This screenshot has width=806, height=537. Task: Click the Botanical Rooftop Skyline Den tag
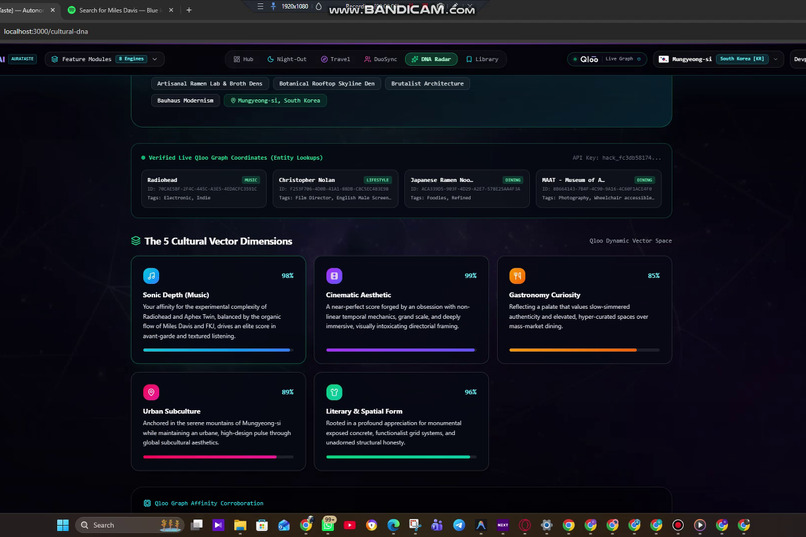tap(327, 83)
